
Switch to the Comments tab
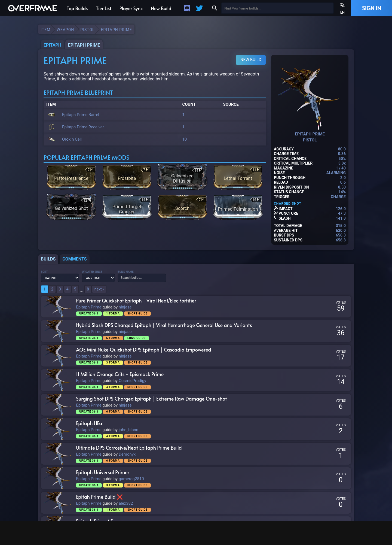[x=75, y=259]
